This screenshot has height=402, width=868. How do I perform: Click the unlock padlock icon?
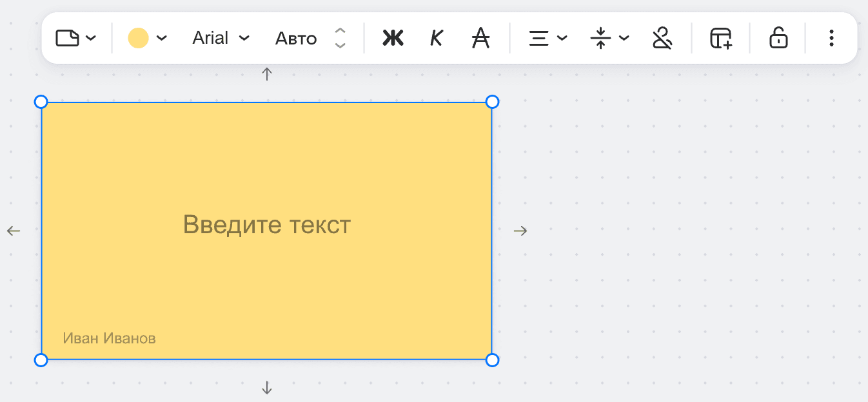778,38
